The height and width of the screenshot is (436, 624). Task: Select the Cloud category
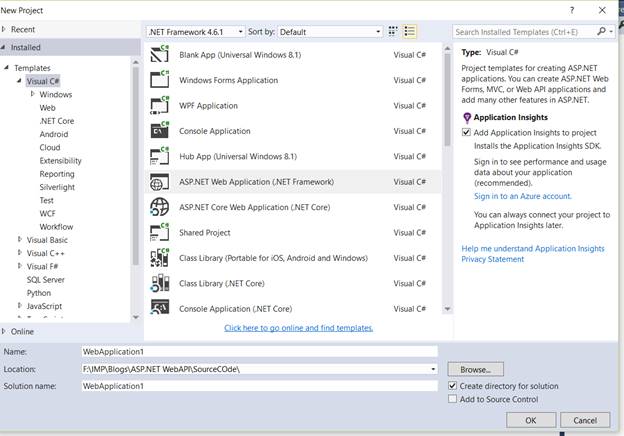[50, 147]
